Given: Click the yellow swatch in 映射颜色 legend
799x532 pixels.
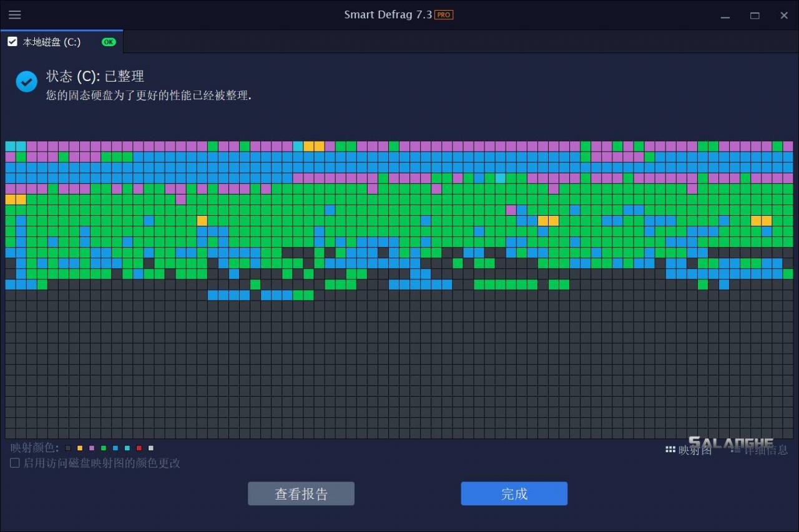Looking at the screenshot, I should [79, 448].
